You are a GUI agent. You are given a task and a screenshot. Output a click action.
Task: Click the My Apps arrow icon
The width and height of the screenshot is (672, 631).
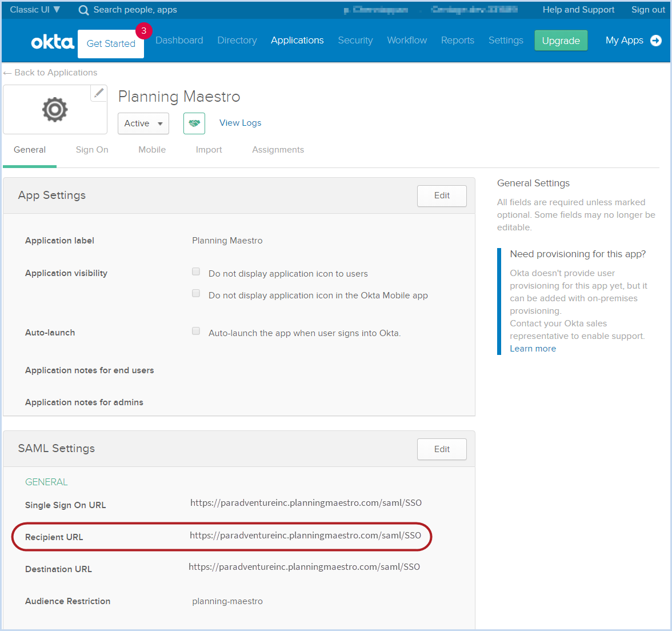tap(656, 40)
